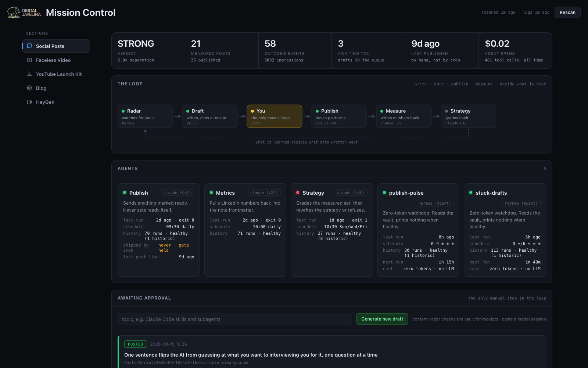This screenshot has width=588, height=368.
Task: Open the Social Posts section
Action: pos(56,46)
